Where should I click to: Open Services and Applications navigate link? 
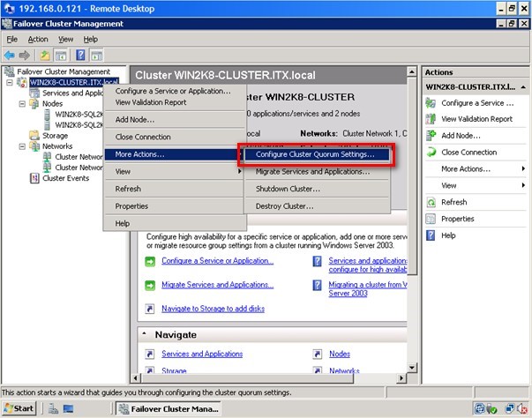(202, 354)
